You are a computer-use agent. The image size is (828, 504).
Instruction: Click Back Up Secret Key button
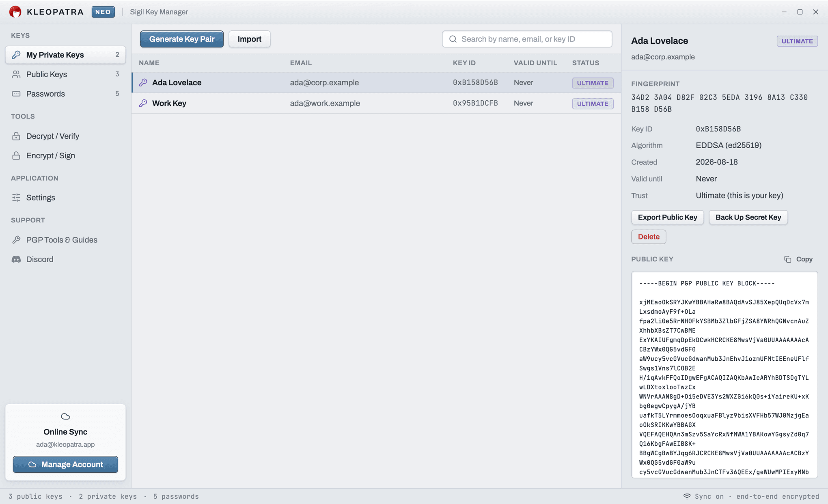748,217
